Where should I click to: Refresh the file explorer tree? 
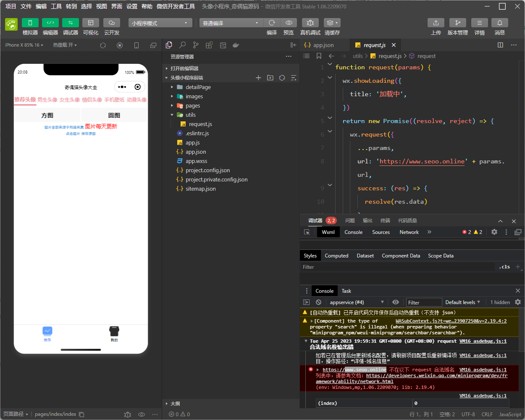coord(282,78)
